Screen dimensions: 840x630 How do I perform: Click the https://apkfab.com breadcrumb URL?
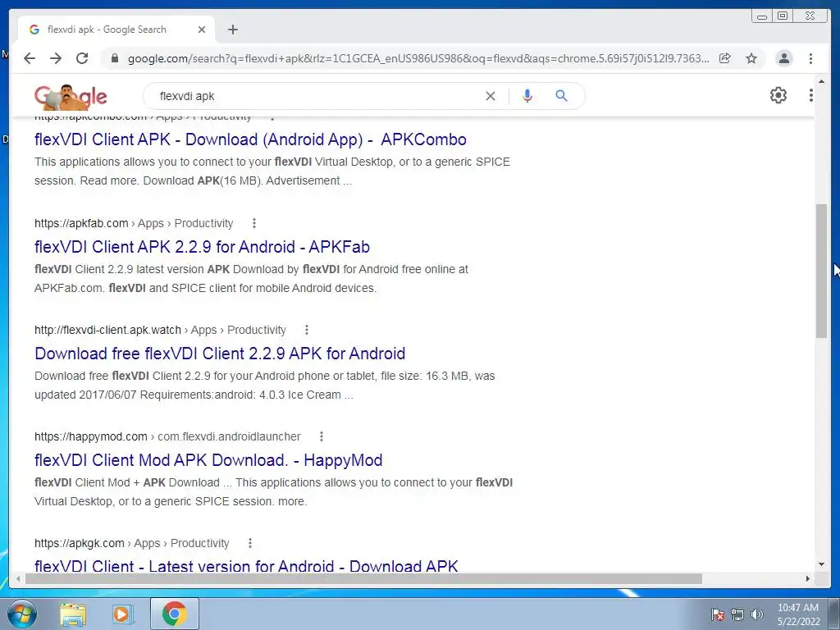[81, 223]
